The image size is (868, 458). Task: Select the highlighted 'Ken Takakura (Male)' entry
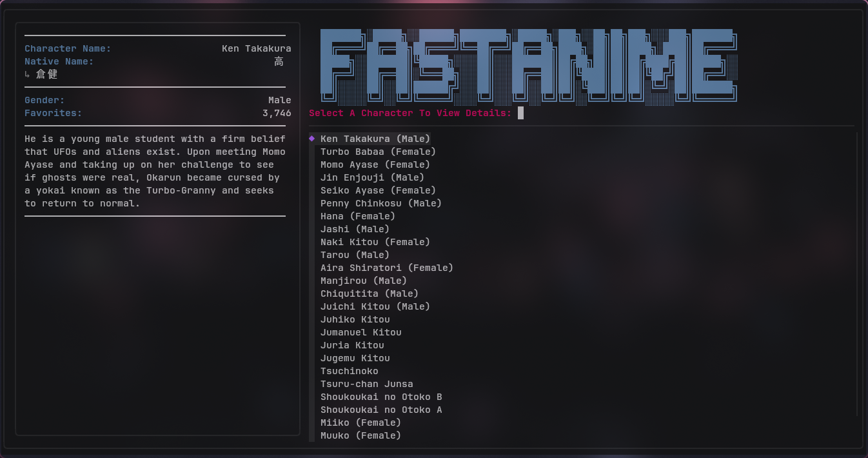376,138
